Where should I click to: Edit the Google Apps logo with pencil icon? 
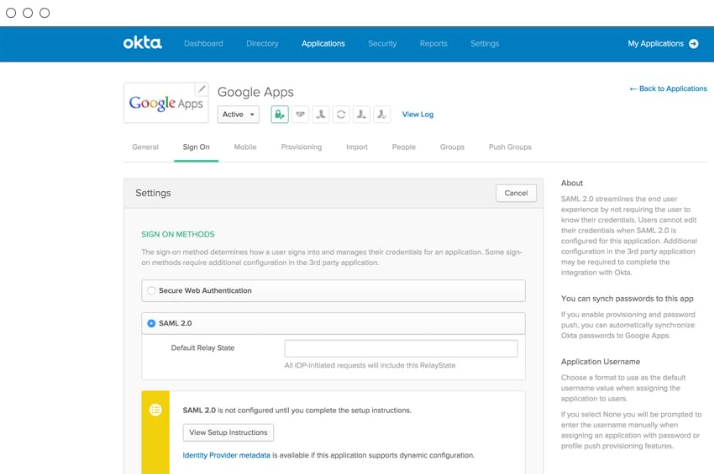click(x=202, y=89)
